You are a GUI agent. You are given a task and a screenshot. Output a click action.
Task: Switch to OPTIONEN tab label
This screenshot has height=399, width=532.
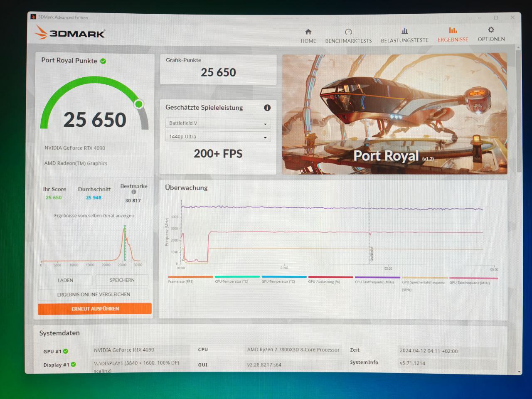pyautogui.click(x=491, y=39)
